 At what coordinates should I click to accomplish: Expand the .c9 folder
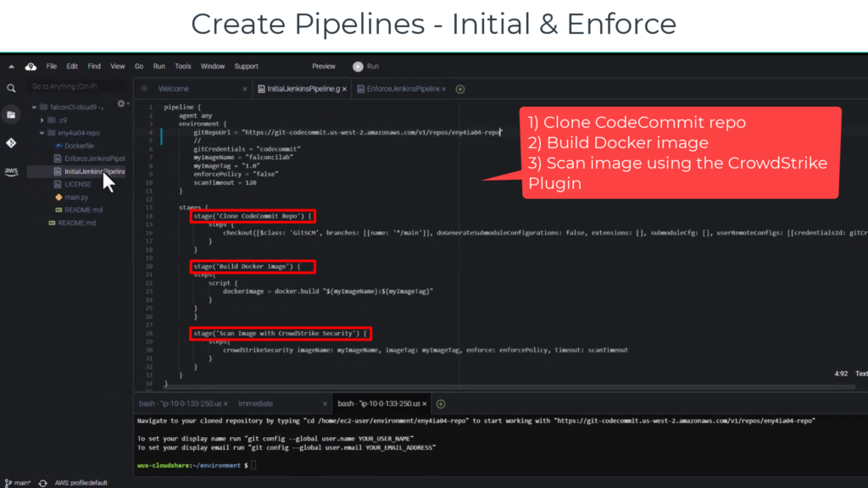[x=42, y=120]
